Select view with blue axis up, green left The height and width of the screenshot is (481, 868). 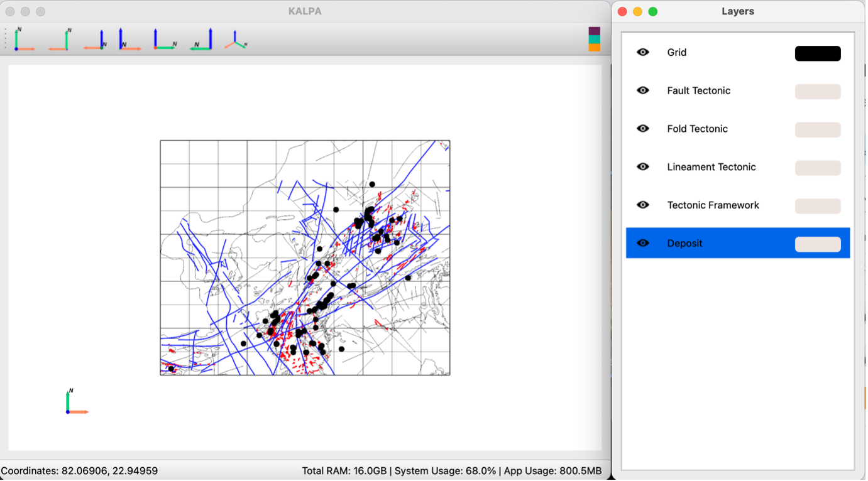pyautogui.click(x=202, y=40)
